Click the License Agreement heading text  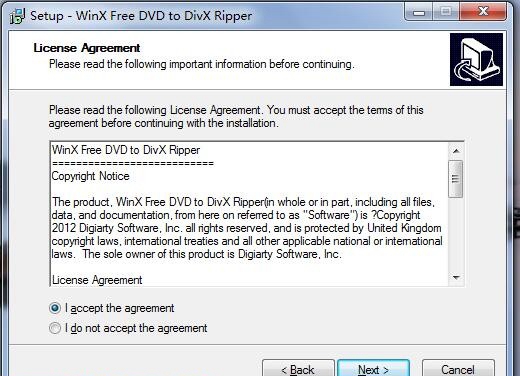tap(87, 48)
